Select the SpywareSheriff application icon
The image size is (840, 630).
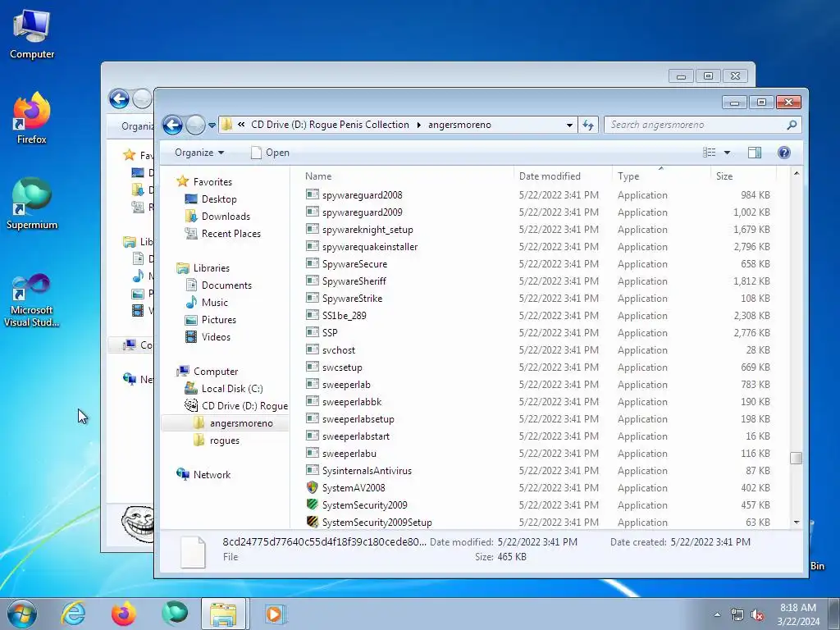point(313,281)
